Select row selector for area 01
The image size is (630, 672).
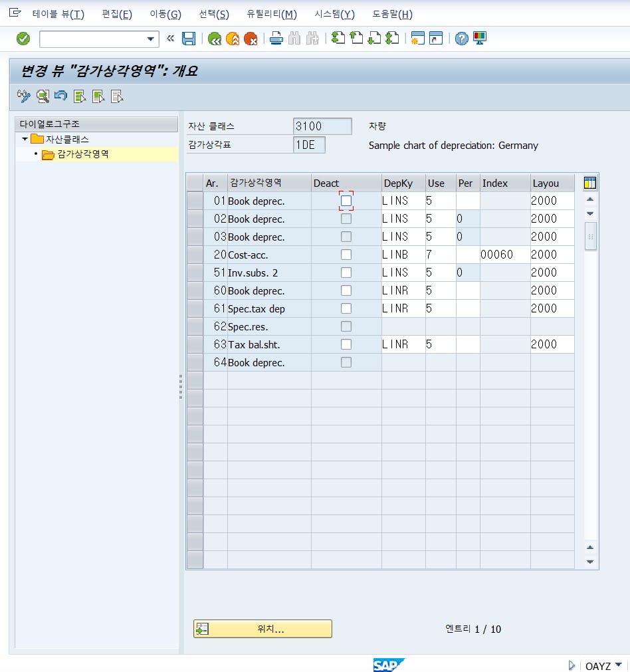pos(195,201)
